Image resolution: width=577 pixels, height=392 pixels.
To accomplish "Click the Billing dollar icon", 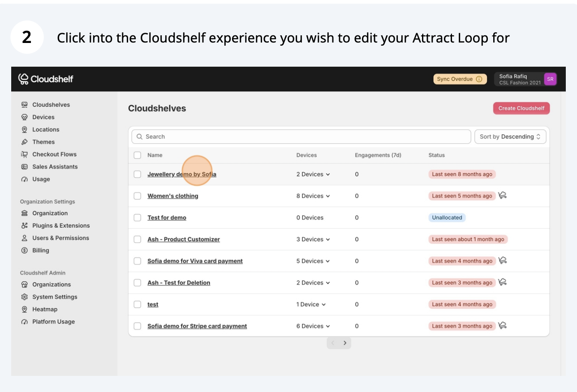I will click(x=25, y=251).
